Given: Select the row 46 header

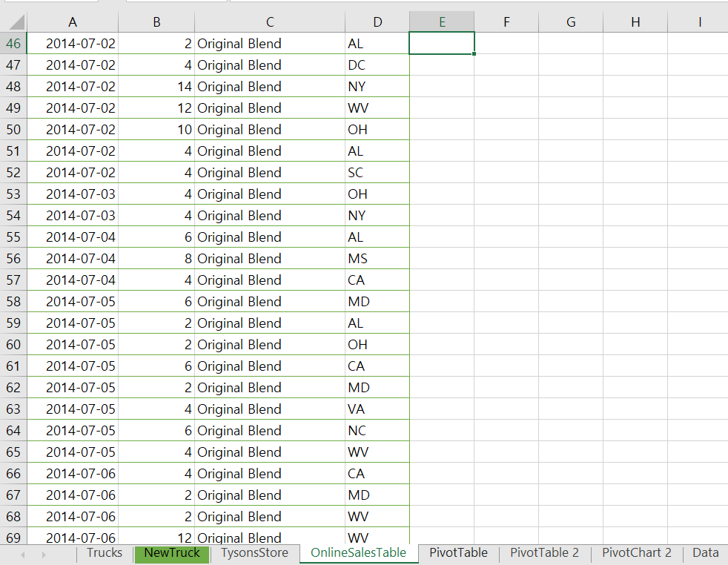Looking at the screenshot, I should (x=13, y=44).
